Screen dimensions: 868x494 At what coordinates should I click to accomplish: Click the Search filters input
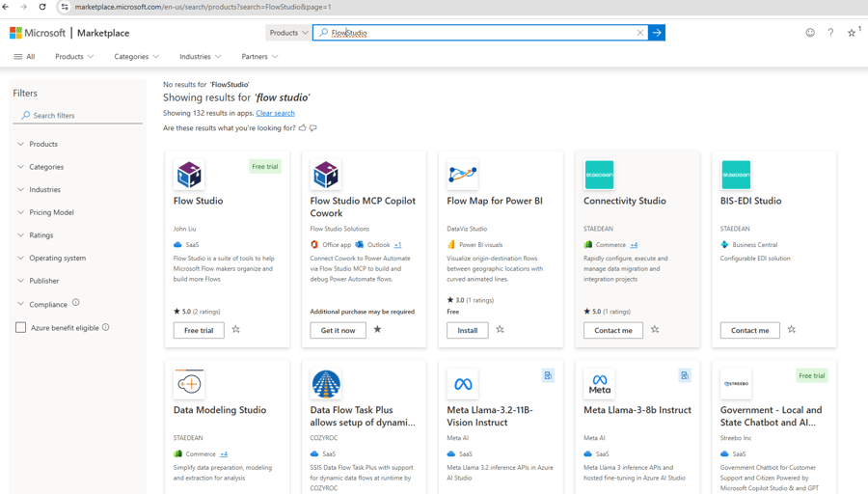click(77, 115)
